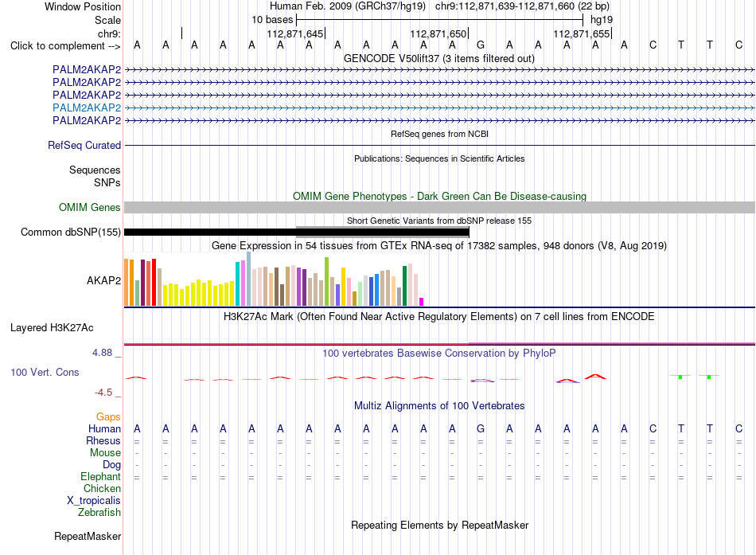Click the 'RefSeq genes from NCBI' title

tap(440, 134)
